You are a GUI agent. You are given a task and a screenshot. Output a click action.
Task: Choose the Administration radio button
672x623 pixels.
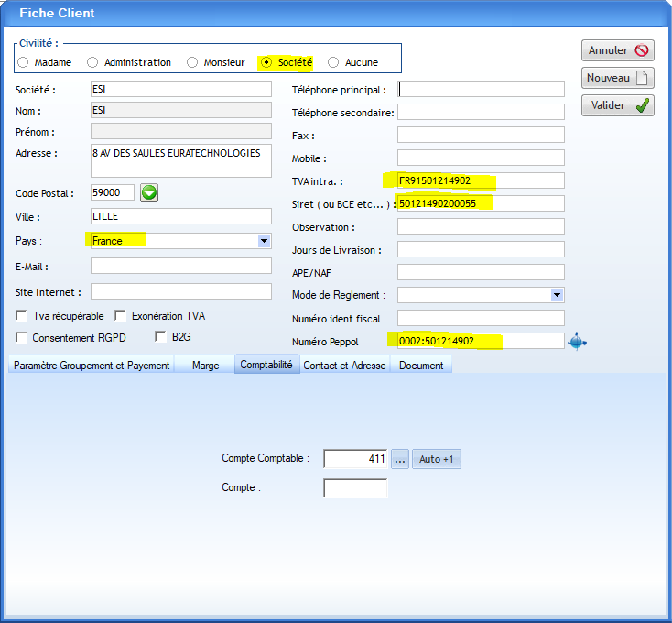pyautogui.click(x=92, y=62)
